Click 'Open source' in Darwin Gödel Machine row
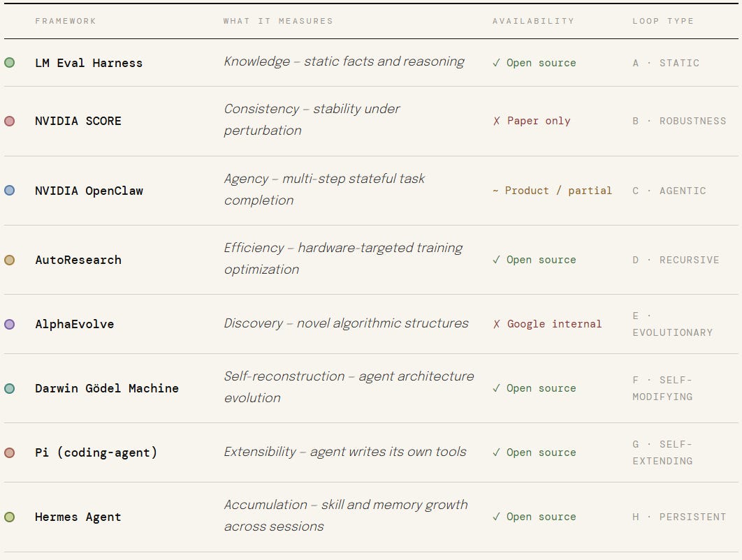The width and height of the screenshot is (742, 560). [534, 388]
